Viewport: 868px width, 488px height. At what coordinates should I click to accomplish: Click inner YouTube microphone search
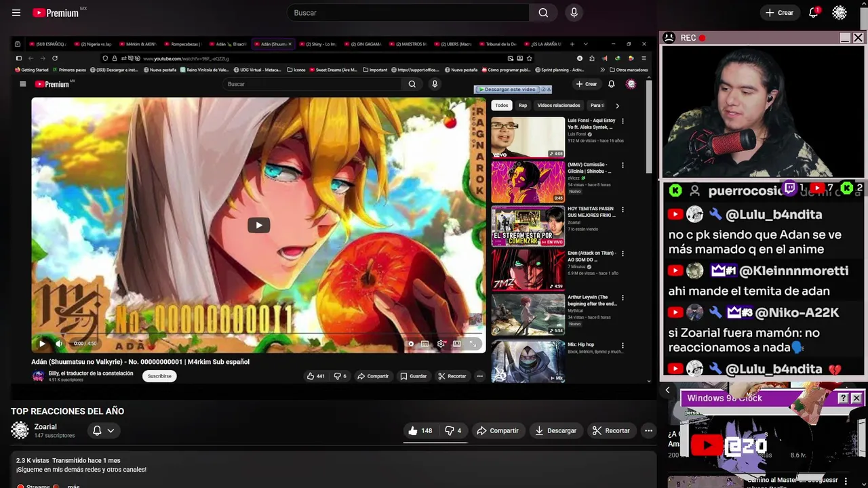(x=435, y=84)
